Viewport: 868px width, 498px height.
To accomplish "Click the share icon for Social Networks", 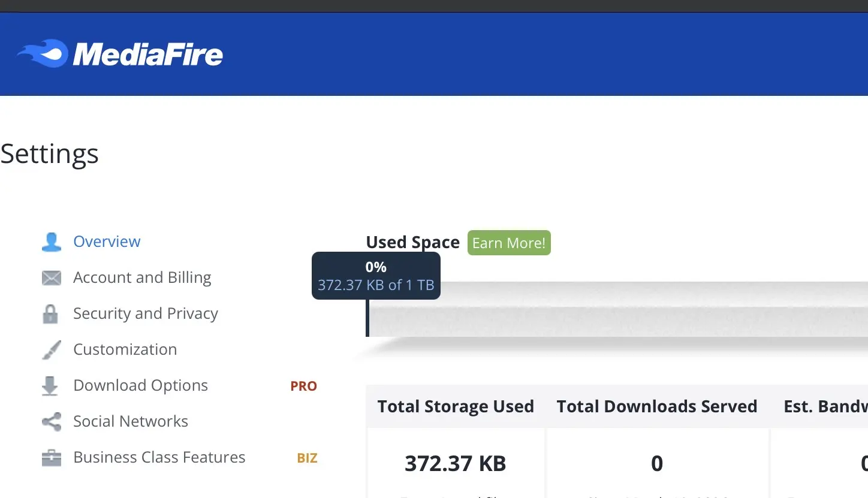I will point(52,422).
